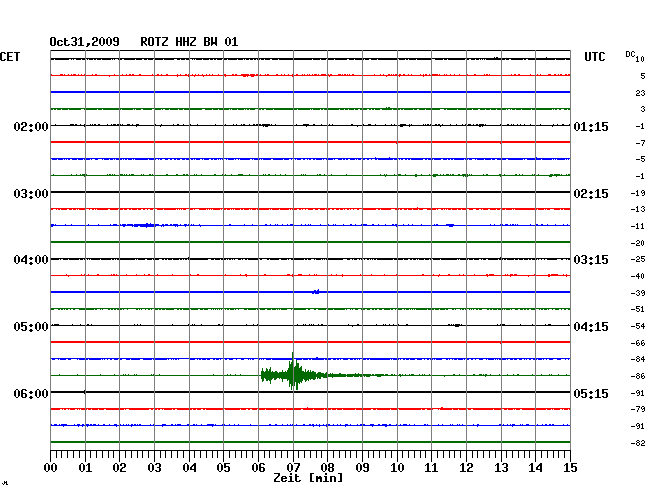Click the small blue spike near minute 08
The height and width of the screenshot is (494, 650).
pyautogui.click(x=316, y=292)
